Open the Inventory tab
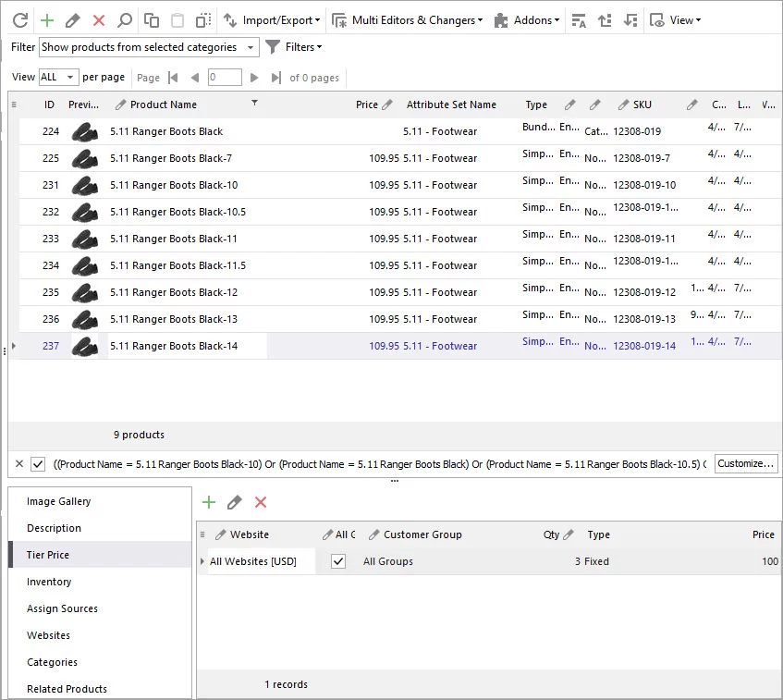 (x=49, y=582)
